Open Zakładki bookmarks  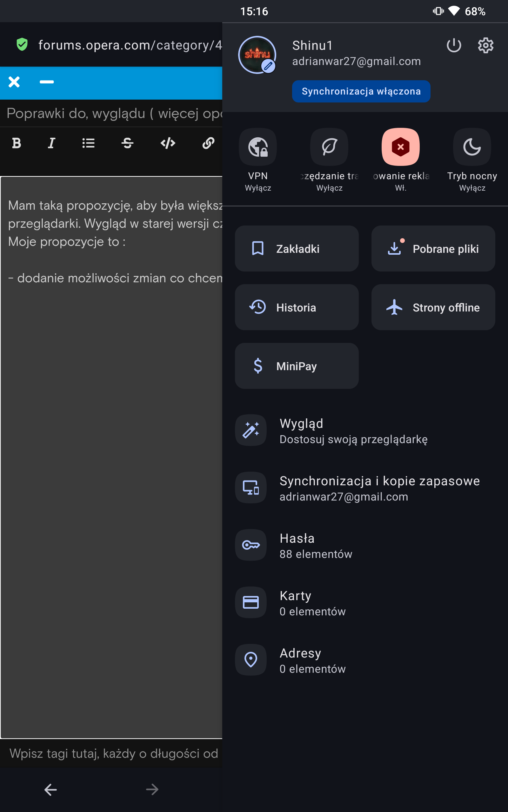[297, 249]
